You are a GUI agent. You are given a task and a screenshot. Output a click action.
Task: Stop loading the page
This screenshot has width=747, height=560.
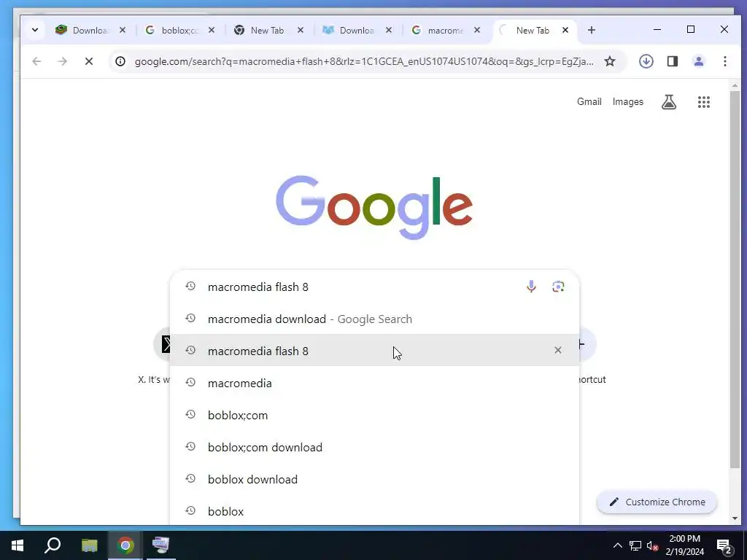click(x=88, y=61)
